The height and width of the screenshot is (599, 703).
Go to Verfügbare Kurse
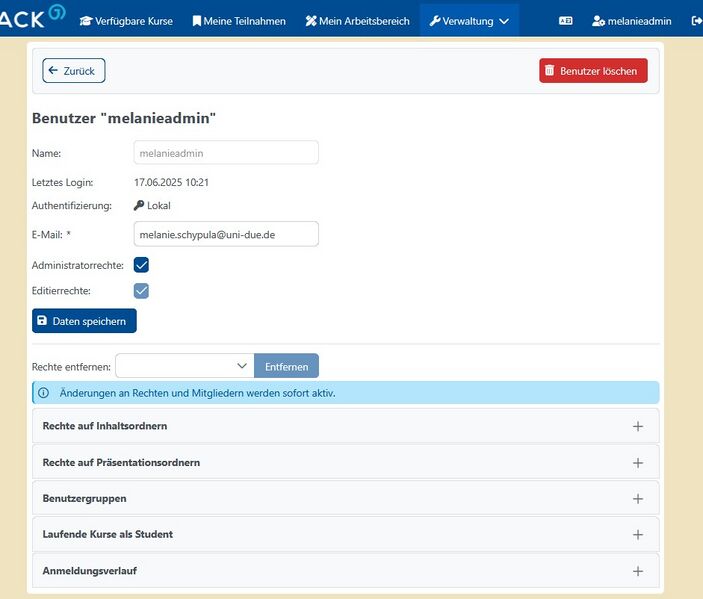(x=126, y=21)
